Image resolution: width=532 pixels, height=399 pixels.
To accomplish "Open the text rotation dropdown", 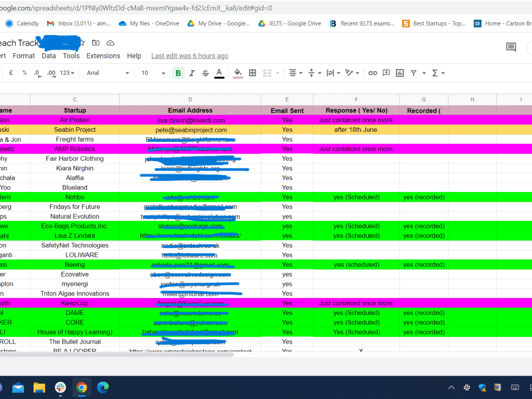I will pos(352,73).
